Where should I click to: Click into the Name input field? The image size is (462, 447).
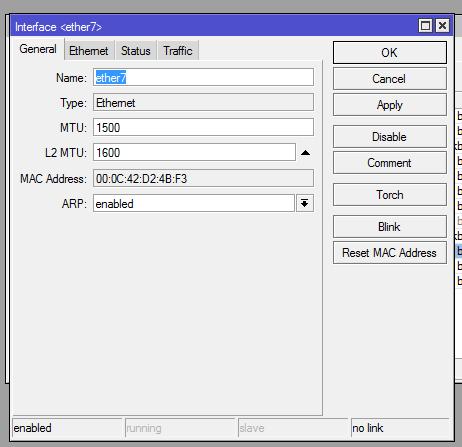point(203,77)
